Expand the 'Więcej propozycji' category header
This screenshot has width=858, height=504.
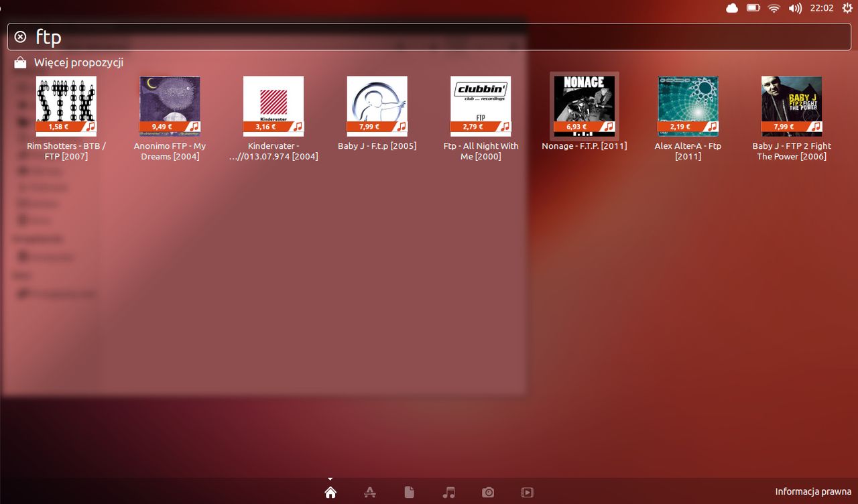[78, 63]
